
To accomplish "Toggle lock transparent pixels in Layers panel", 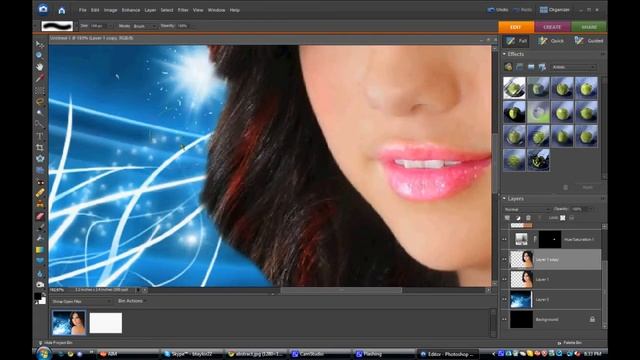I will [x=563, y=218].
